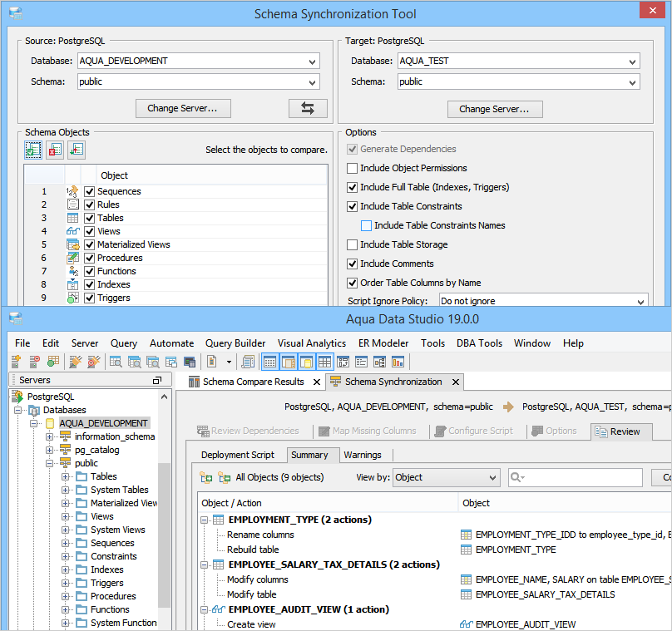Close the Schema Compare Results tab
This screenshot has height=631, width=672.
click(317, 382)
